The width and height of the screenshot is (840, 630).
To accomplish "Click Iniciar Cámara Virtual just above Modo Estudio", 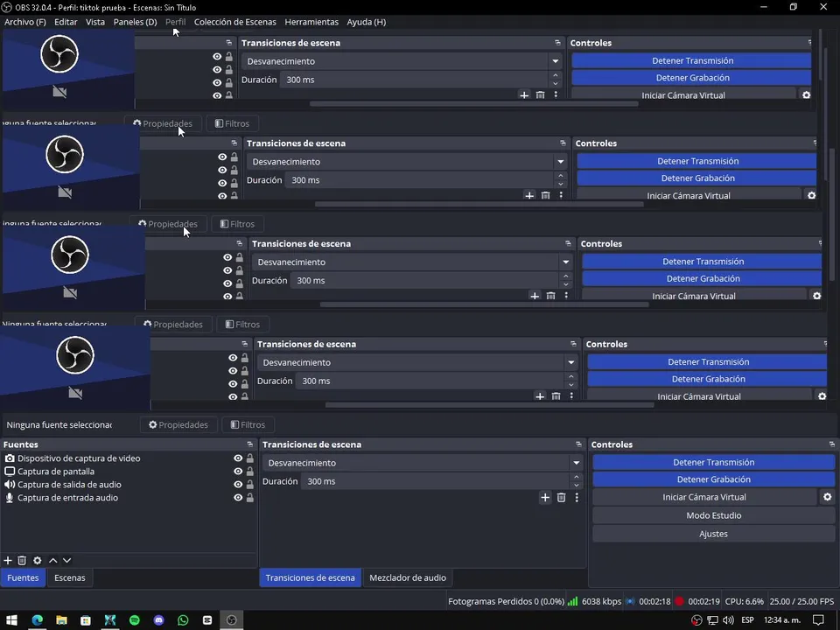I will [704, 497].
